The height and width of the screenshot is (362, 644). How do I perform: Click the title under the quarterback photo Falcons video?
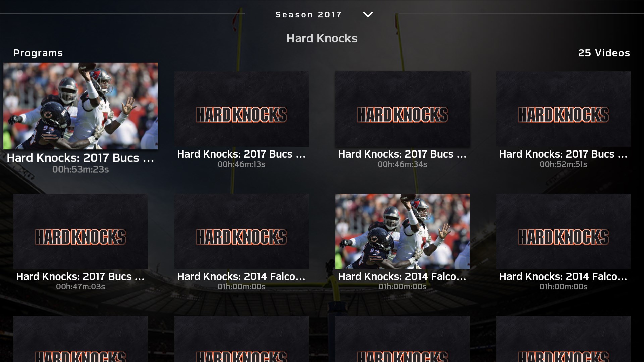point(402,276)
